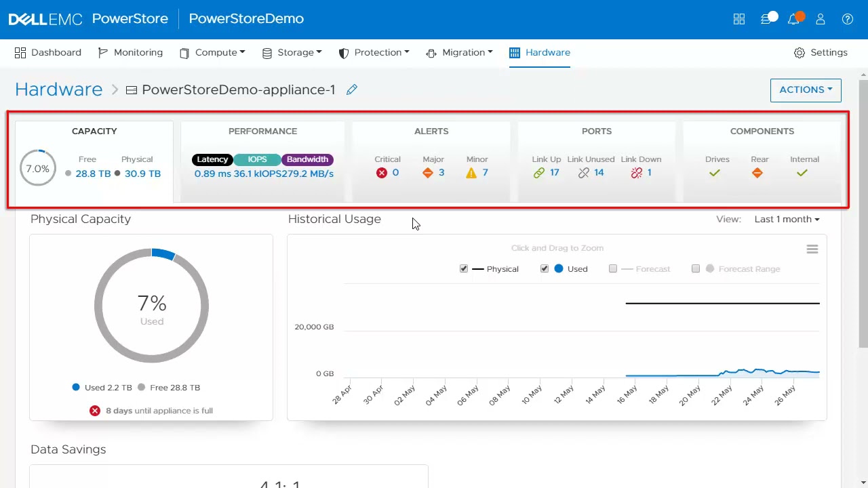This screenshot has height=488, width=868.
Task: Open the user account icon
Action: pyautogui.click(x=821, y=19)
